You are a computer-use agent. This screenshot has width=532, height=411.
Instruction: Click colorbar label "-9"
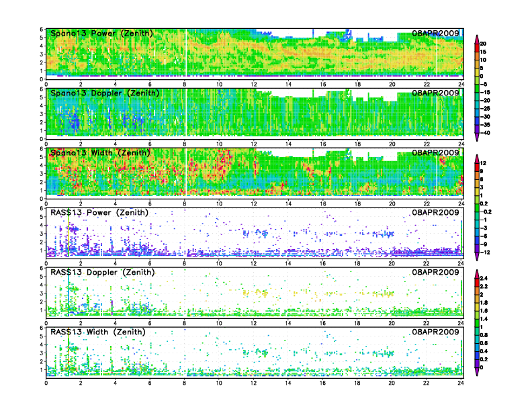[x=484, y=244]
